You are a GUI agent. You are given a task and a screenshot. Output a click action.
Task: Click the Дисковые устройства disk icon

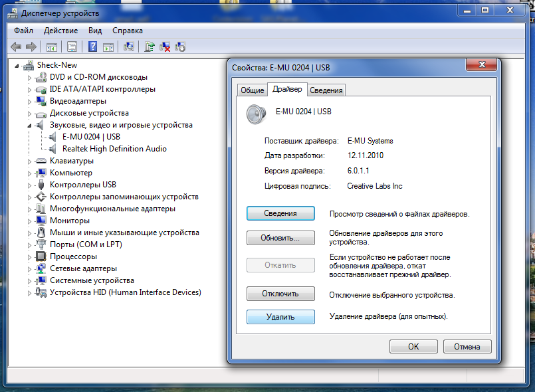click(41, 114)
